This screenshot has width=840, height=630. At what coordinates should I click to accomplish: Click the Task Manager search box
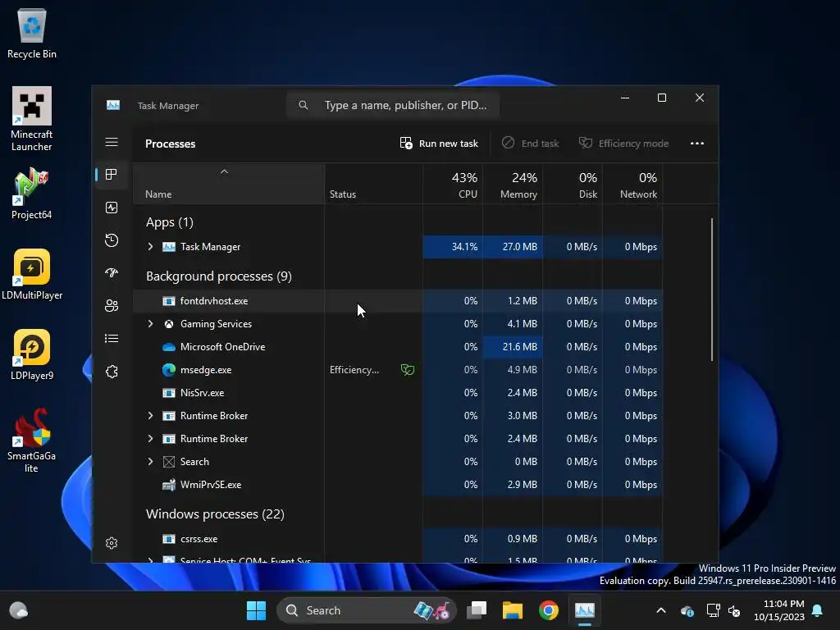coord(393,106)
